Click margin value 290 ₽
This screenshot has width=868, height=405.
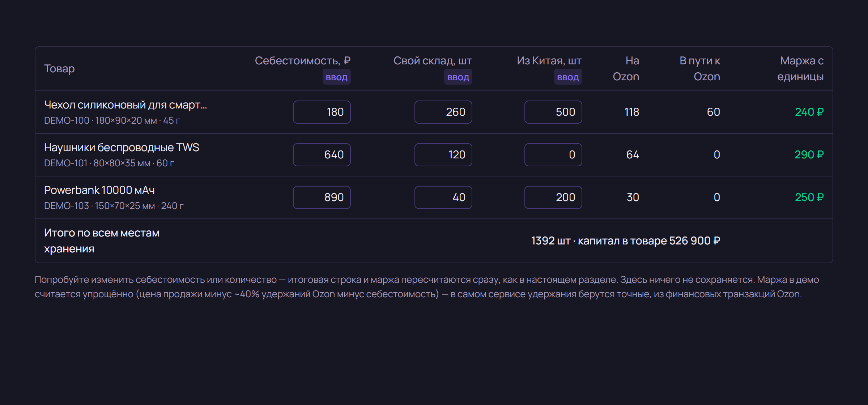[809, 155]
